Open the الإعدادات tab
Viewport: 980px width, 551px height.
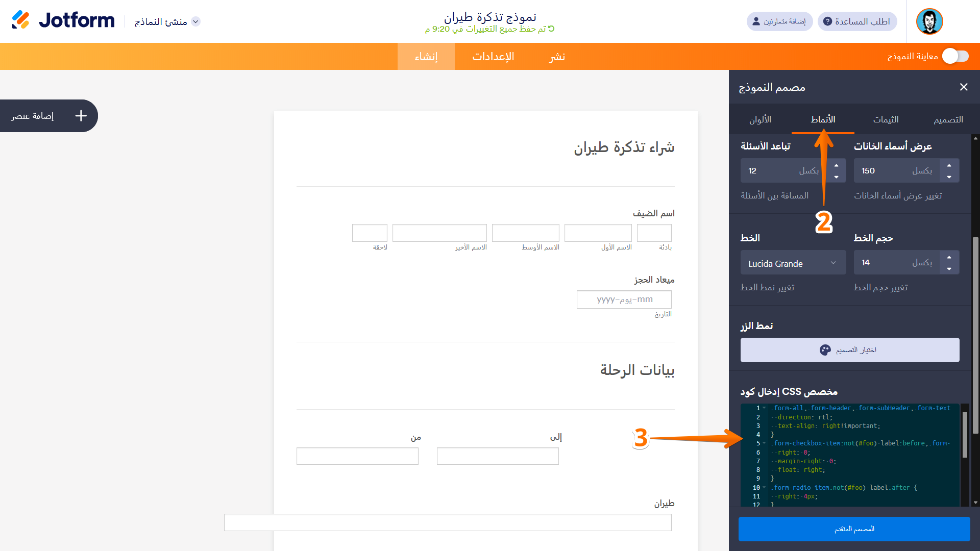pyautogui.click(x=493, y=57)
